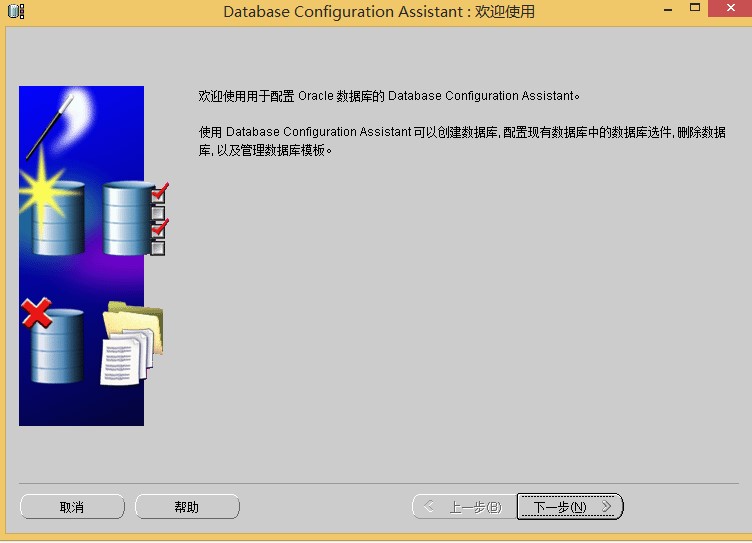The image size is (752, 543).
Task: Open help with the 帮助 button
Action: [187, 507]
